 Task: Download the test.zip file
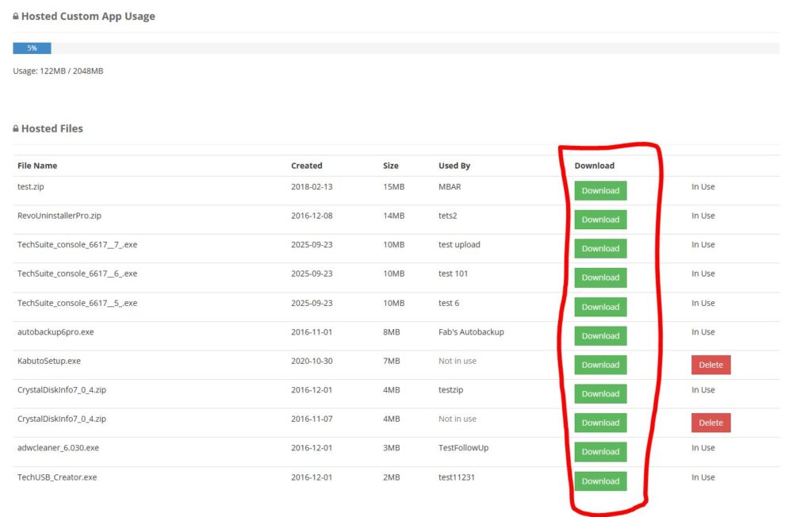point(600,190)
